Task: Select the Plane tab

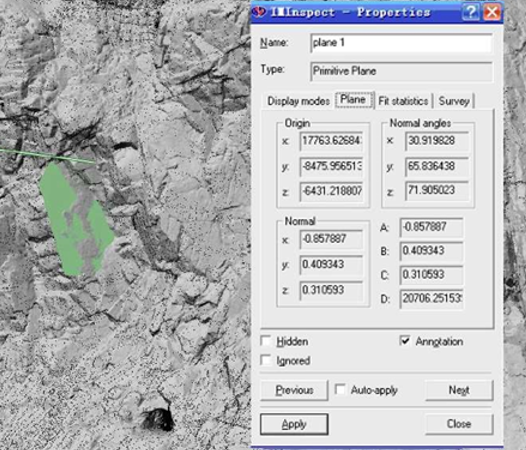Action: (353, 100)
